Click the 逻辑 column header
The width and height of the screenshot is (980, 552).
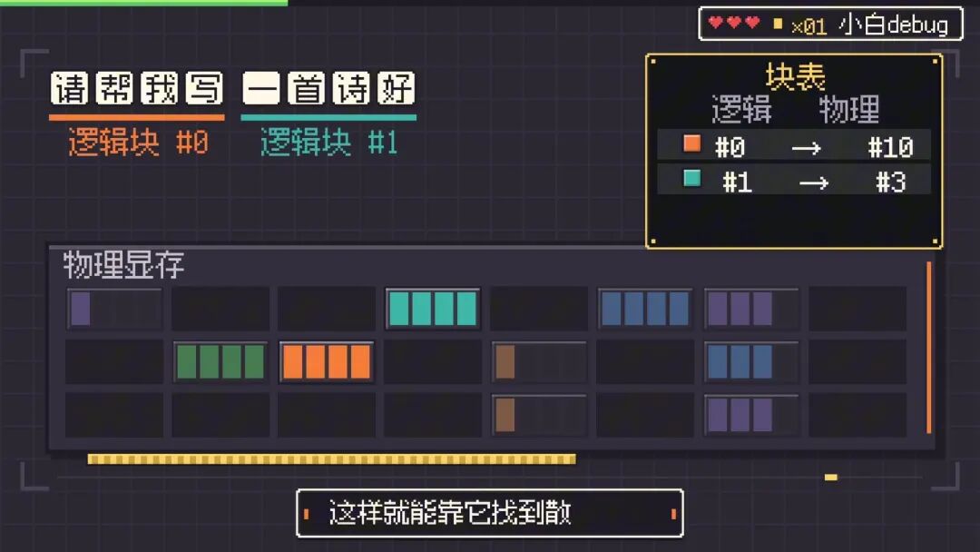pyautogui.click(x=742, y=110)
